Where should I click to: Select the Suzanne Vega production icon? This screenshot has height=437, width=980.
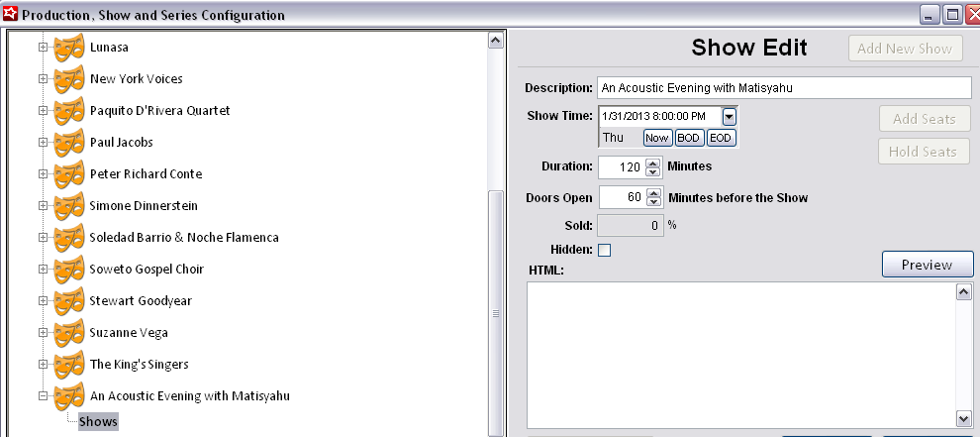(x=68, y=333)
